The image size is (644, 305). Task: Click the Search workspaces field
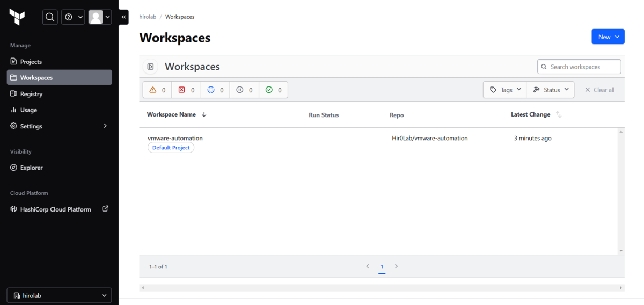(579, 67)
